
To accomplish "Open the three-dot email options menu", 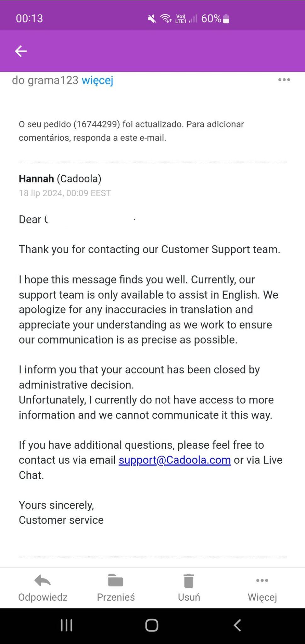I will click(284, 80).
